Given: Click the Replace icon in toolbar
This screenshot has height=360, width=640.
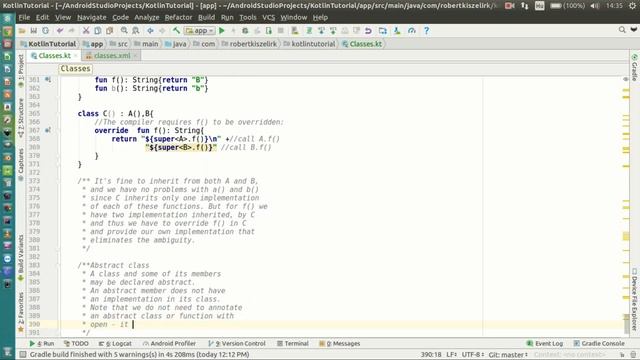Looking at the screenshot, I should click(x=136, y=31).
